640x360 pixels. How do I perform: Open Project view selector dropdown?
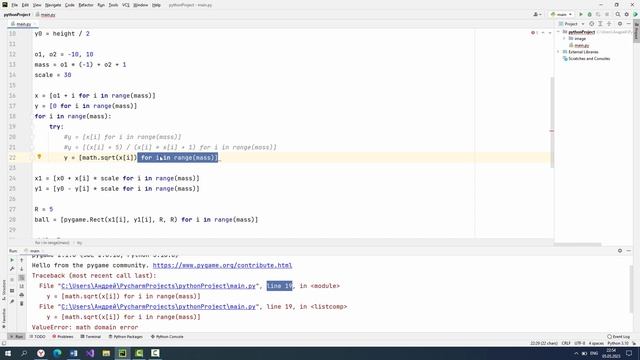tap(573, 24)
